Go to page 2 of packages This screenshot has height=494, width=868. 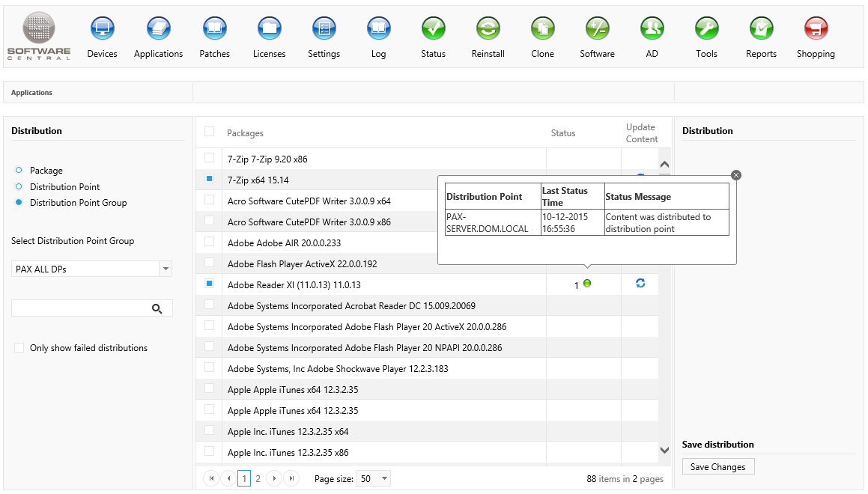[x=258, y=478]
